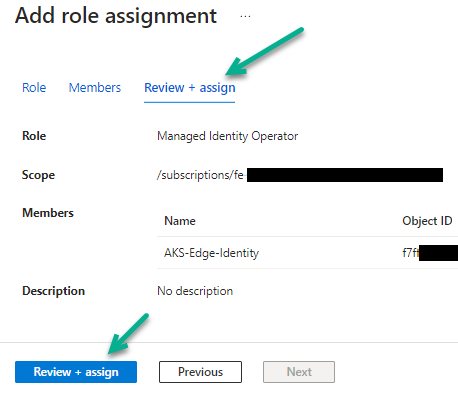Switch to the Members tab

click(x=95, y=88)
